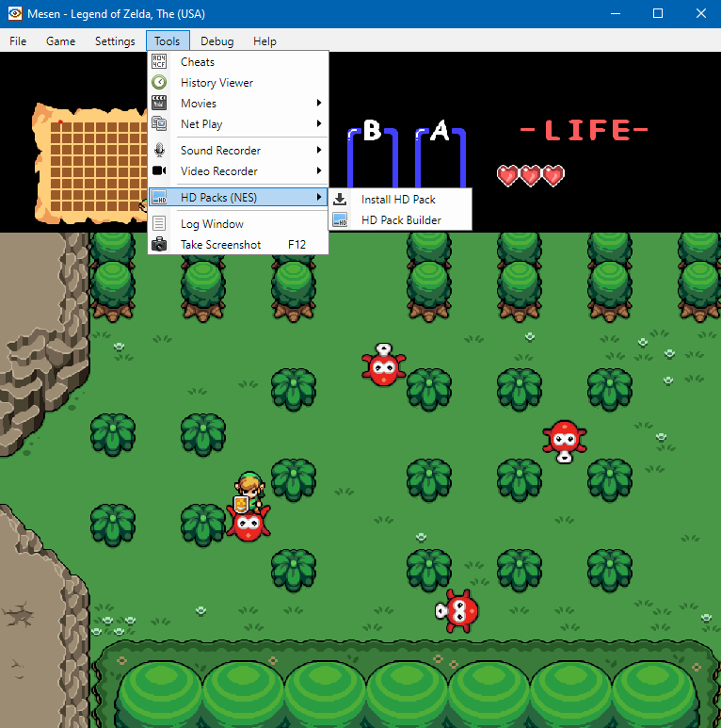Open the File menu
Viewport: 721px width, 728px height.
pyautogui.click(x=18, y=40)
